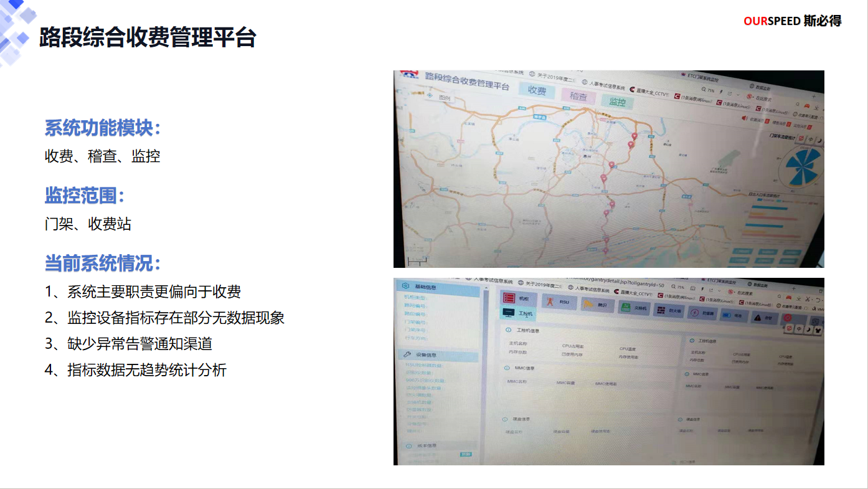Viewport: 868px width, 489px height.
Task: Switch to the 稽查 module tab
Action: pos(578,97)
